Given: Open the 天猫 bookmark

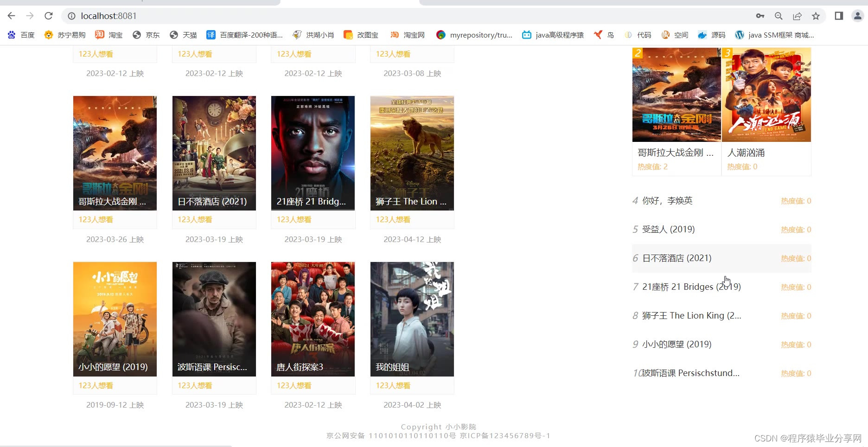Looking at the screenshot, I should 183,35.
